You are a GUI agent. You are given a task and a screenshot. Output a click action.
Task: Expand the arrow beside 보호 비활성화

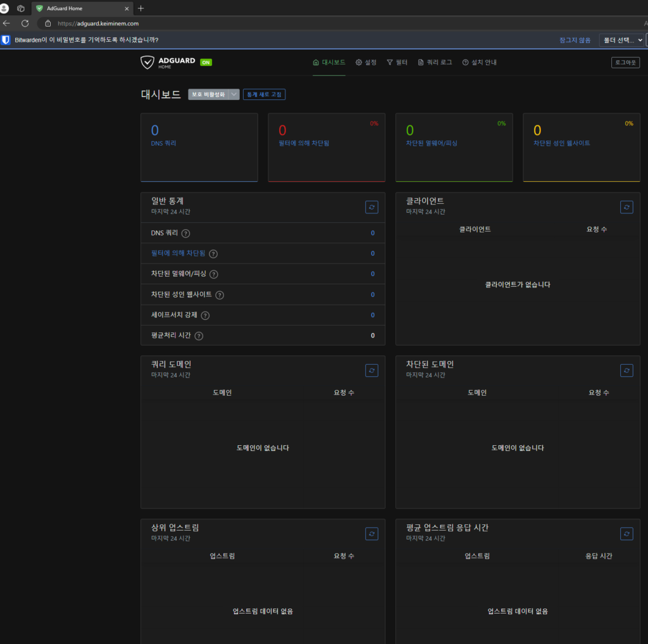pyautogui.click(x=234, y=94)
